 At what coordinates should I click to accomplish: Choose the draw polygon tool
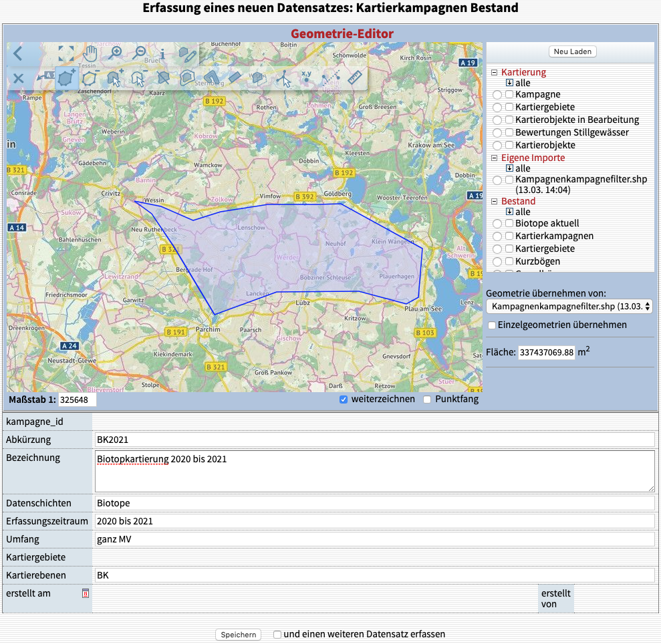[x=65, y=78]
